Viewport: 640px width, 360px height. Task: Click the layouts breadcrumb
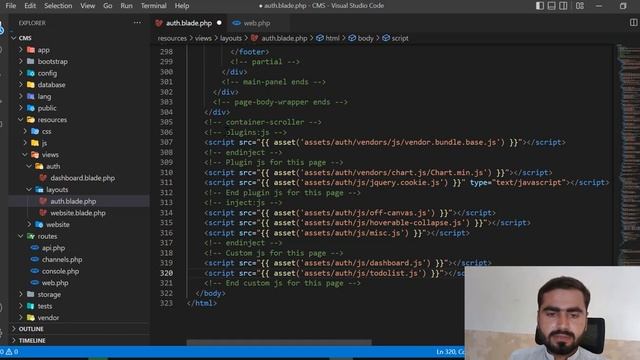(x=231, y=38)
